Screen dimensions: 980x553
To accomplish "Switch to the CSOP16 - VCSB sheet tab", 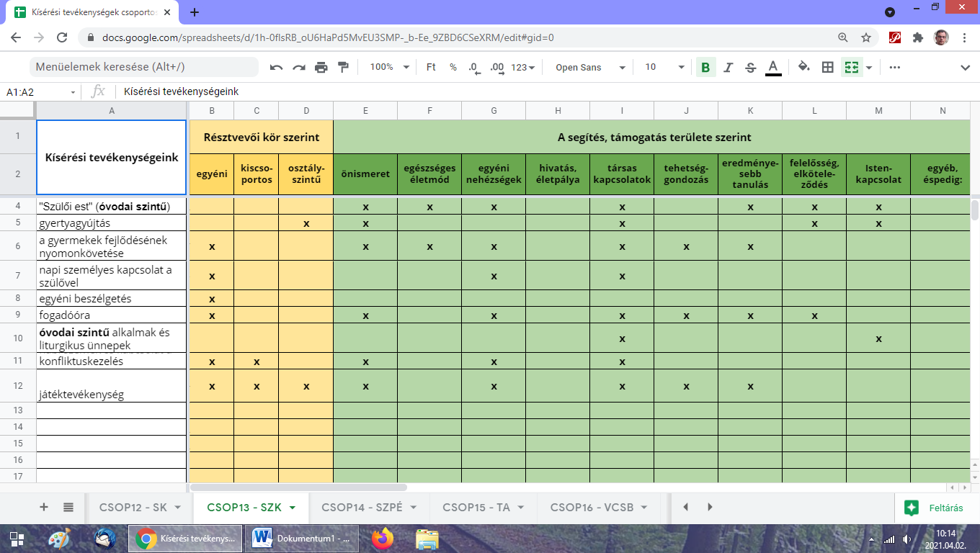I will coord(592,507).
